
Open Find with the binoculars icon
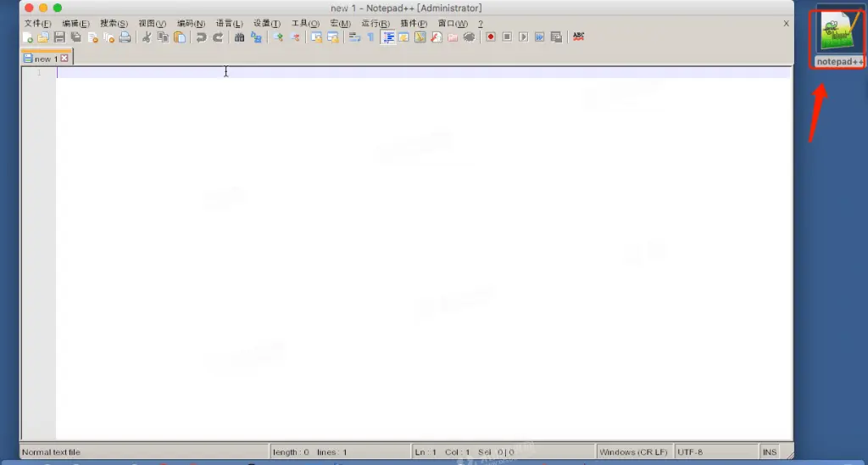coord(240,37)
